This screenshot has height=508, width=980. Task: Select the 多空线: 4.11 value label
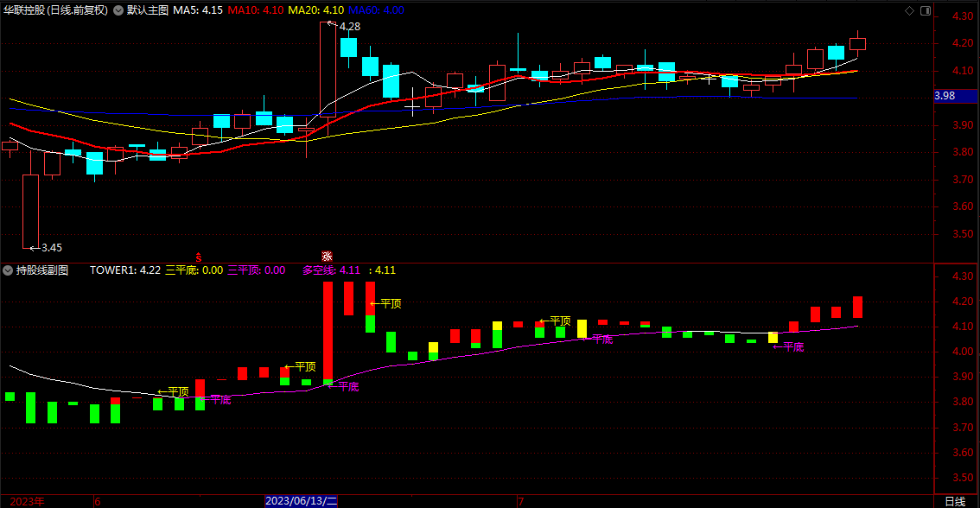[x=331, y=270]
